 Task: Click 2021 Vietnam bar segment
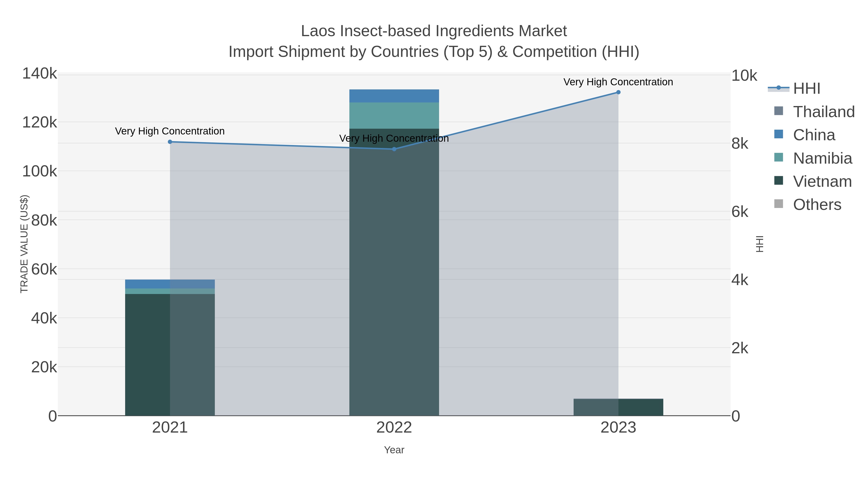click(x=170, y=355)
